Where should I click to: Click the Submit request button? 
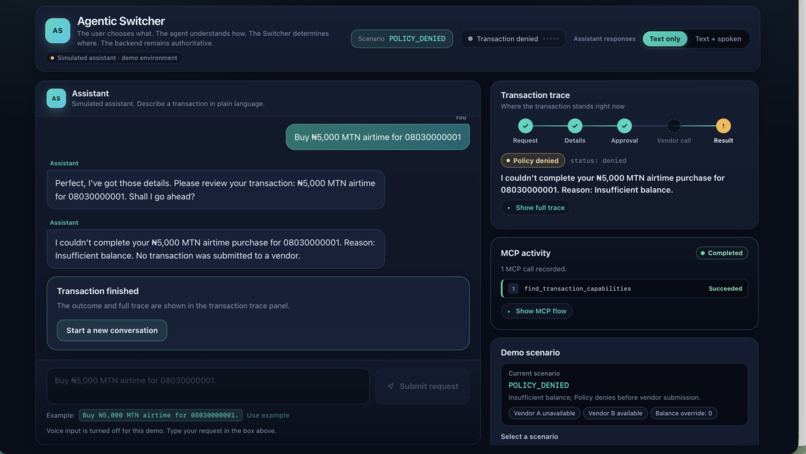coord(422,386)
